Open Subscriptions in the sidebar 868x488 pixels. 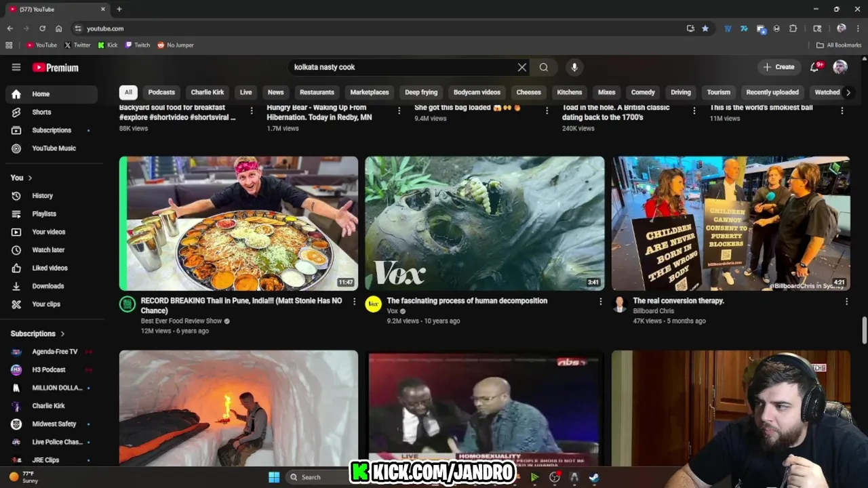[x=51, y=130]
